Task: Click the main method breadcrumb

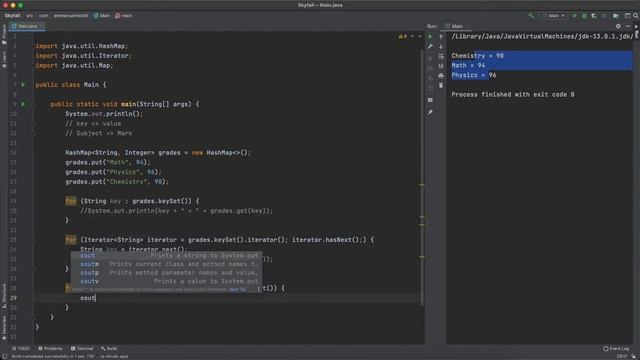Action: tap(124, 16)
